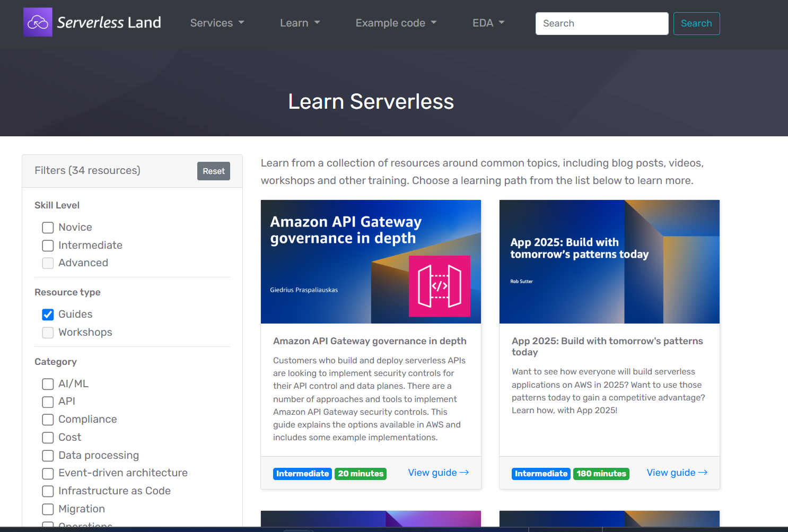View guide for Amazon API Gateway governance
Screen dimensions: 788x532
click(439, 473)
